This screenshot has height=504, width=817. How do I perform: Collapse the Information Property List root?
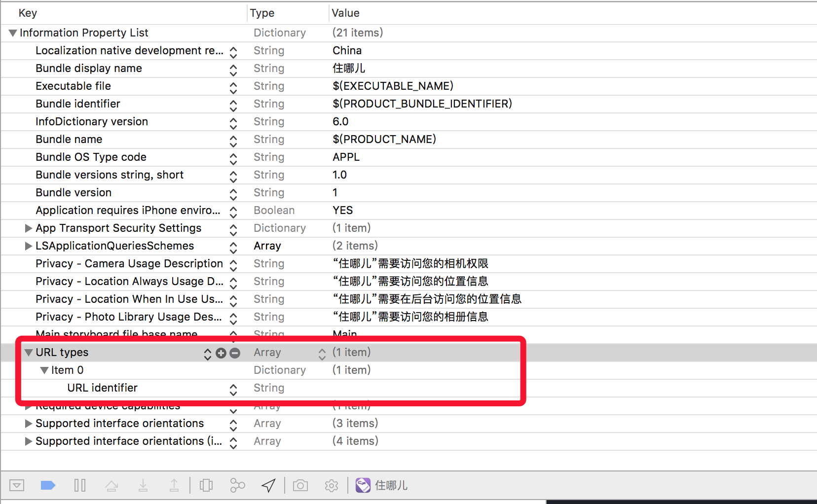13,33
